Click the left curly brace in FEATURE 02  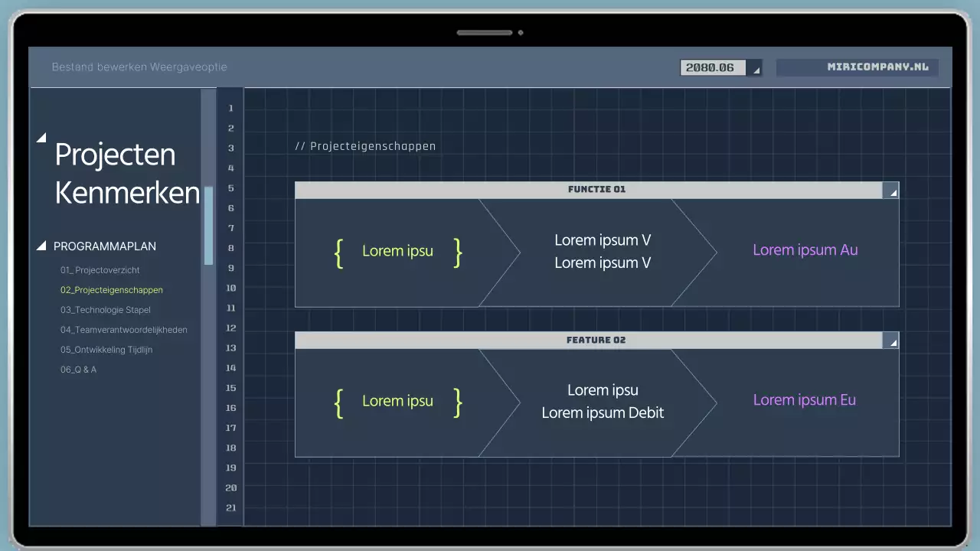[338, 403]
